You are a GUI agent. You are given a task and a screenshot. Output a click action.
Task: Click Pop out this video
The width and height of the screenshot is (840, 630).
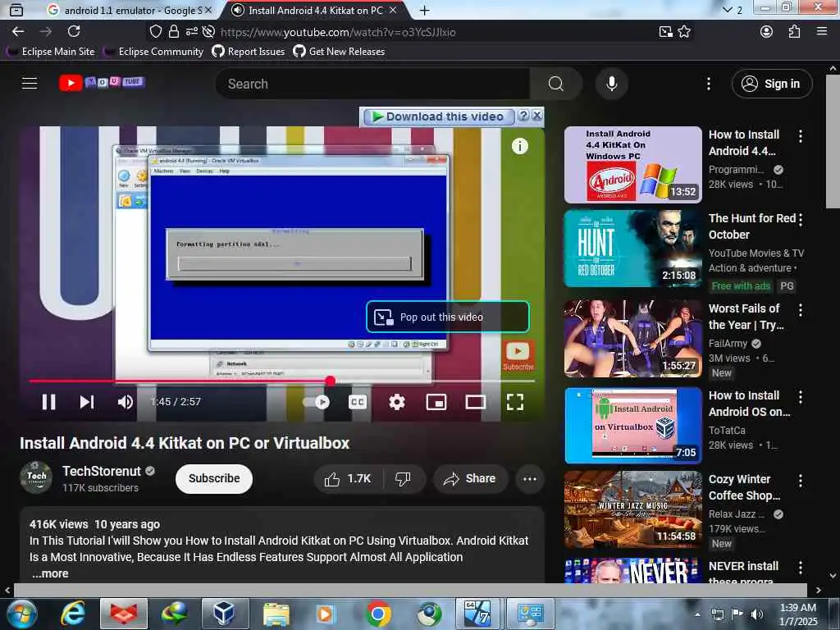coord(448,317)
